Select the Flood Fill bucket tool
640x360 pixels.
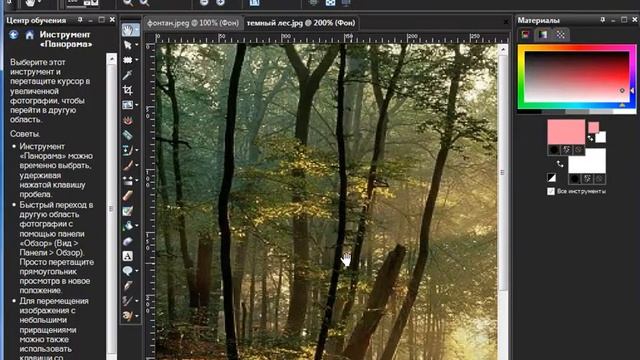pos(127,225)
